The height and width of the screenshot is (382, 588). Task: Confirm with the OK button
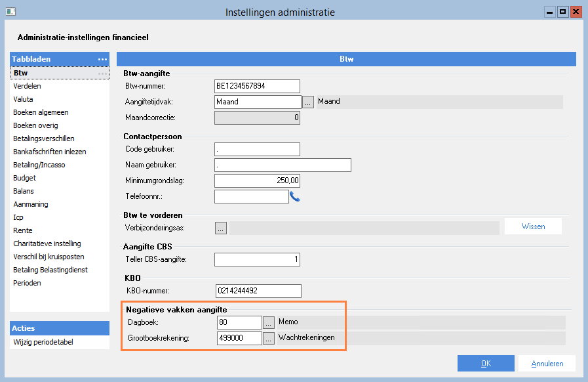(486, 364)
